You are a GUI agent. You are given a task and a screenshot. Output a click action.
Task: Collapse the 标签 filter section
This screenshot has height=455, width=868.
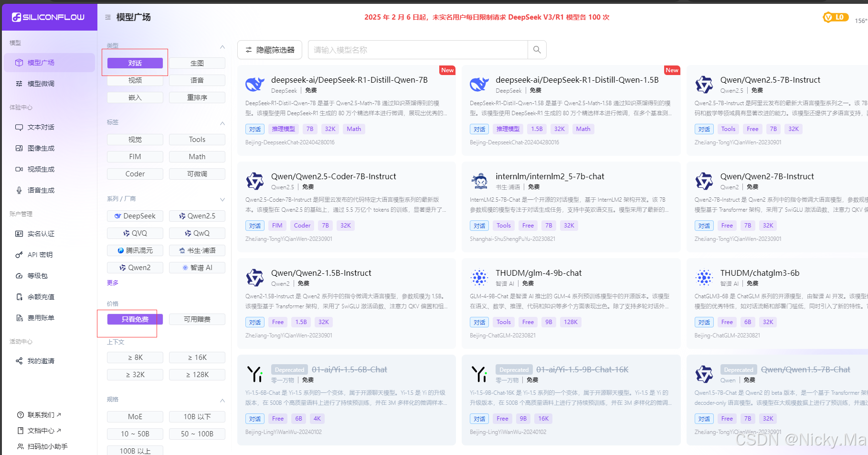[x=222, y=123]
